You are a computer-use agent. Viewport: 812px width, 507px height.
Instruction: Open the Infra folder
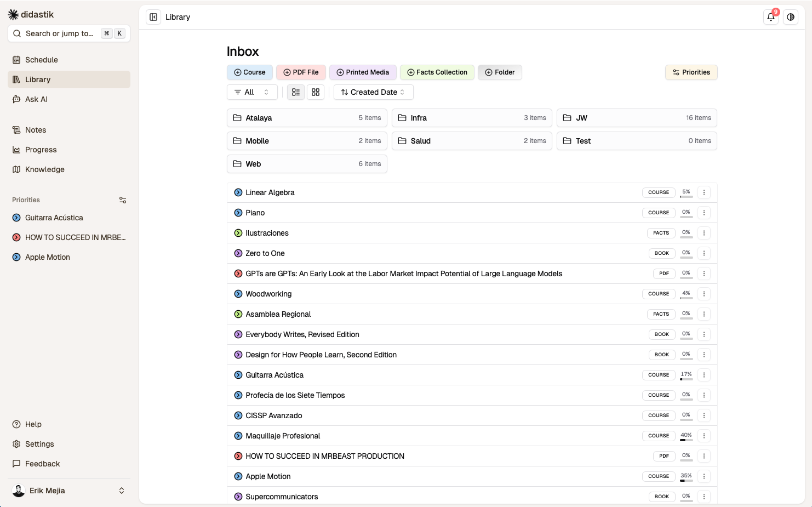(x=472, y=118)
